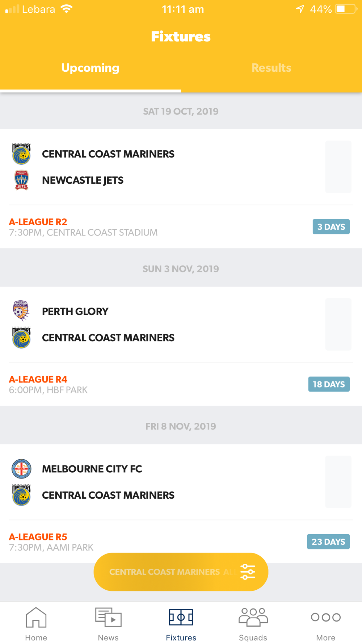Image resolution: width=362 pixels, height=644 pixels.
Task: Open the More menu dots
Action: pyautogui.click(x=326, y=617)
